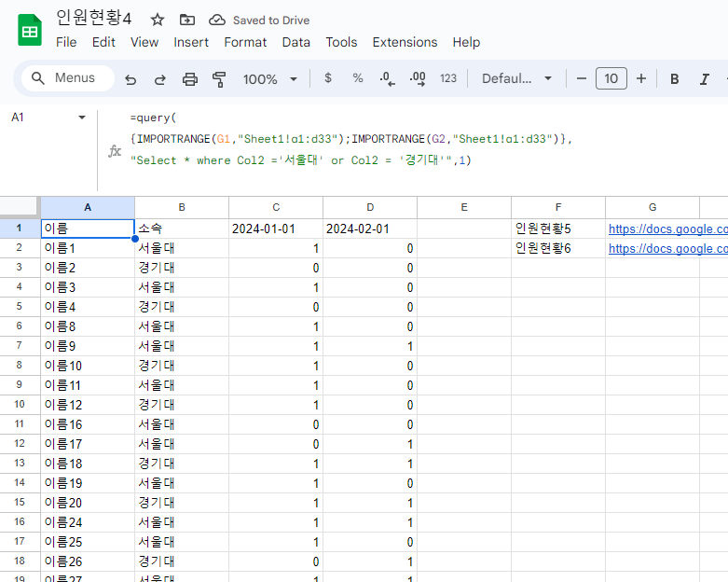This screenshot has width=728, height=582.
Task: Select cell F1 인원현황5
Action: [x=558, y=229]
